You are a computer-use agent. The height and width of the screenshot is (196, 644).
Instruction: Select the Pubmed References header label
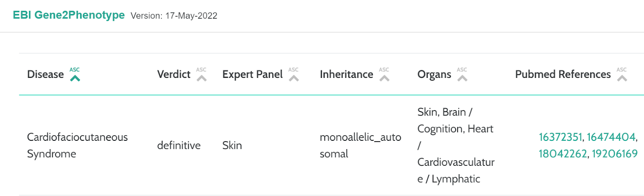(x=563, y=75)
